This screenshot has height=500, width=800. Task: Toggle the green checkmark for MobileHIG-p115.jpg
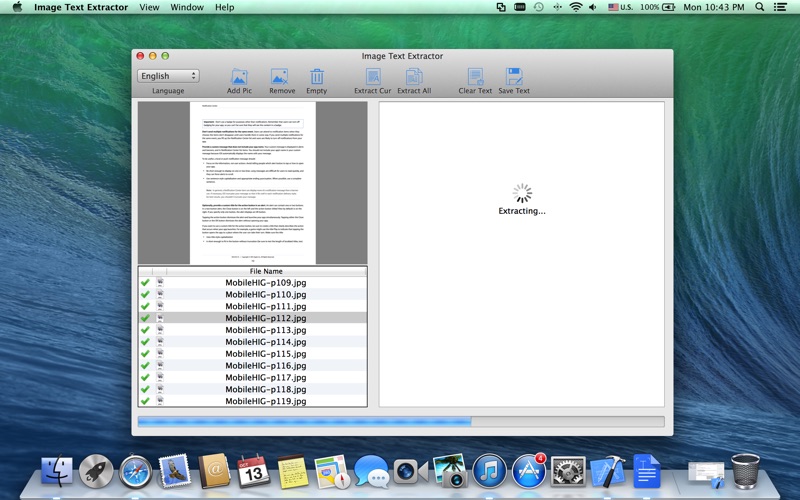145,353
